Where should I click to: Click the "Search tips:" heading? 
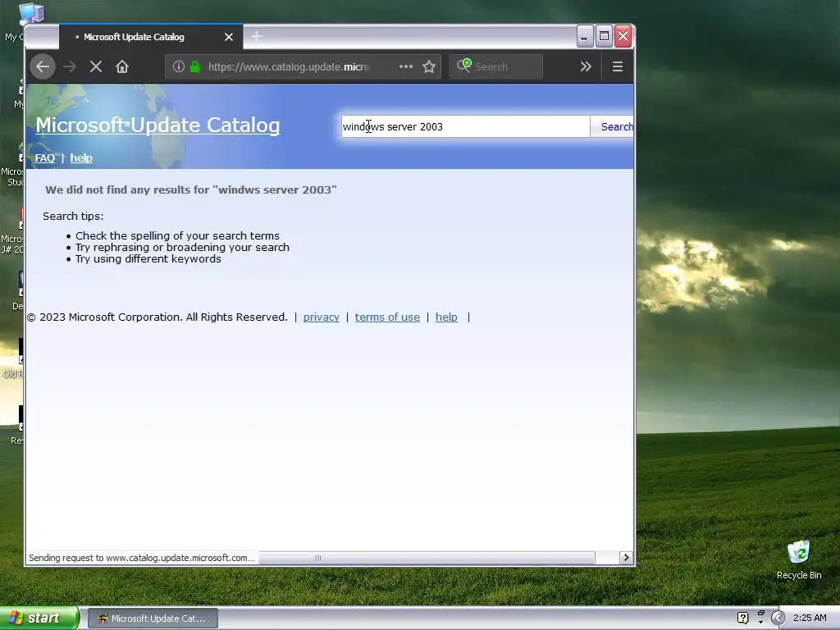click(73, 216)
